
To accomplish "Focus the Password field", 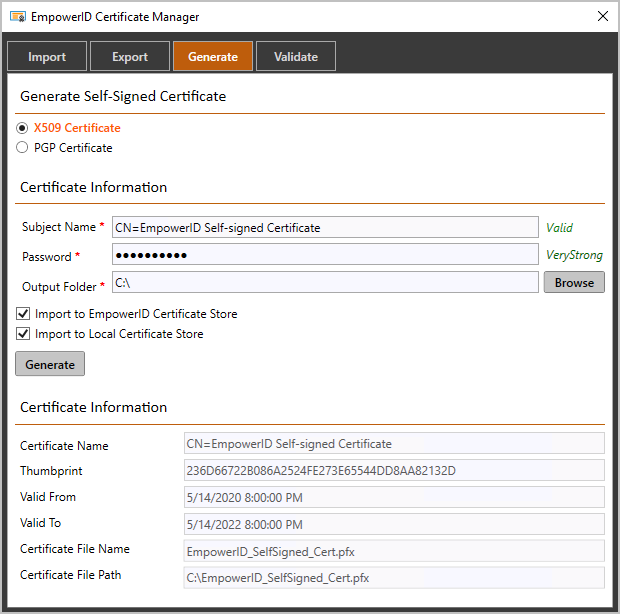I will tap(325, 255).
